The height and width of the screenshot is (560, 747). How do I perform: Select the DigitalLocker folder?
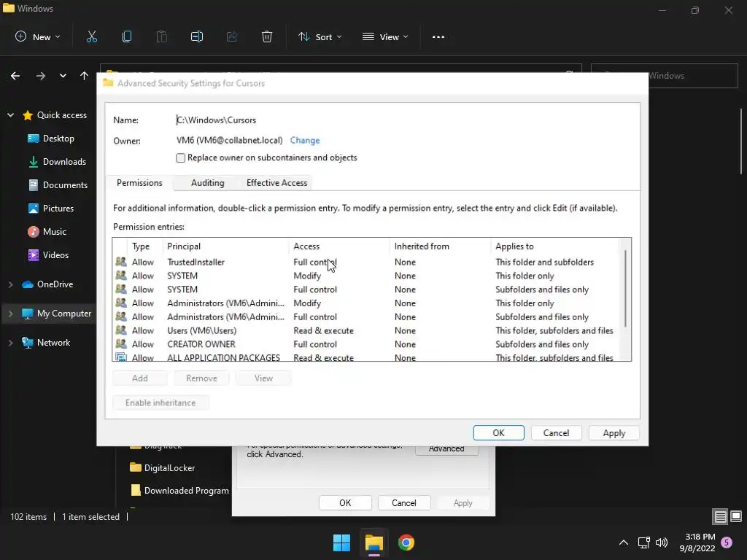[162, 468]
